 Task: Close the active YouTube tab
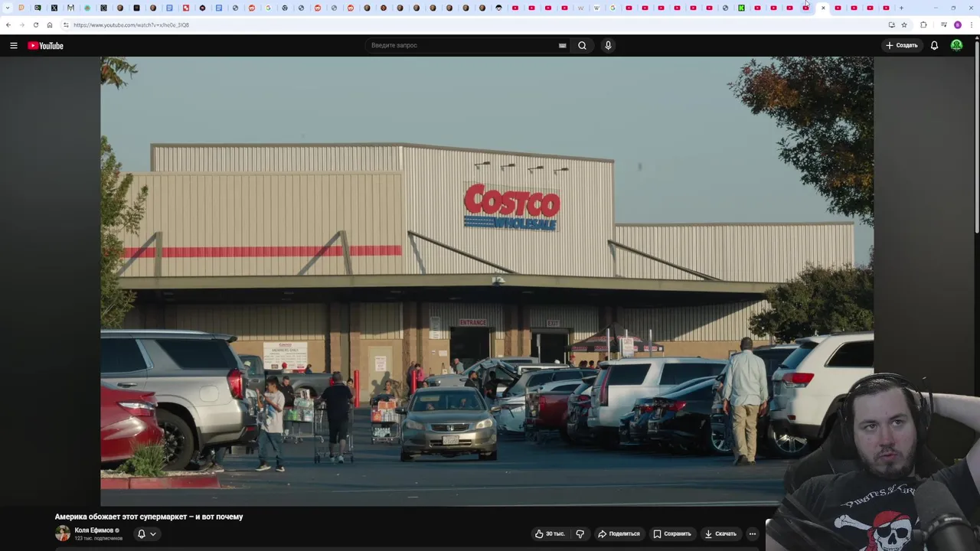pos(823,8)
